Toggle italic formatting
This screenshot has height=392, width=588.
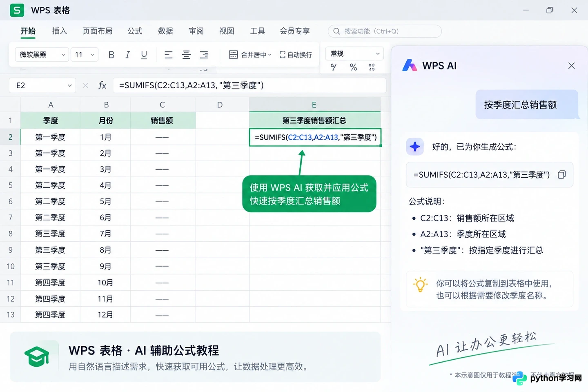(127, 55)
